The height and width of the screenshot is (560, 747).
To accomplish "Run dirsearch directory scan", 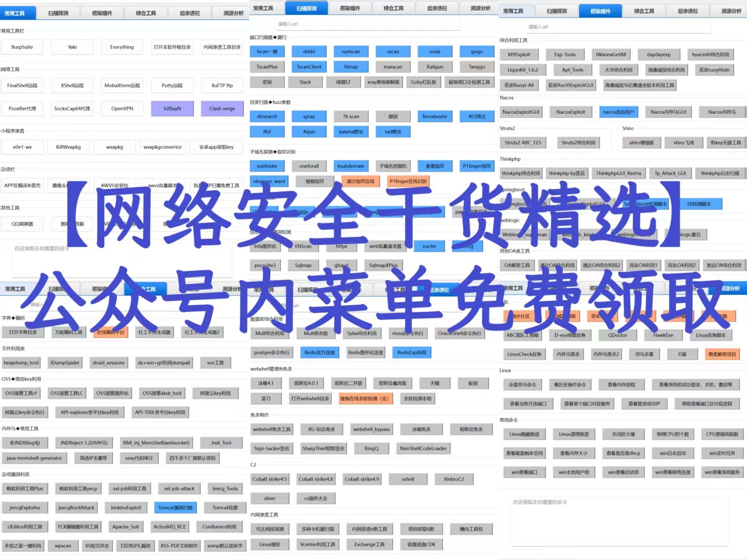I will pyautogui.click(x=267, y=116).
